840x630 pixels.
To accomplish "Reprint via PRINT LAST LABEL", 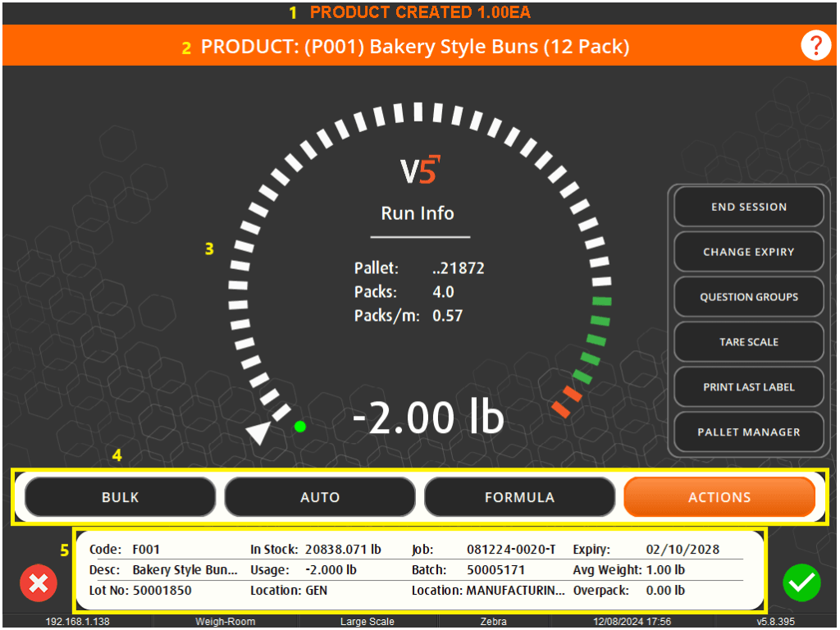I will coord(748,387).
